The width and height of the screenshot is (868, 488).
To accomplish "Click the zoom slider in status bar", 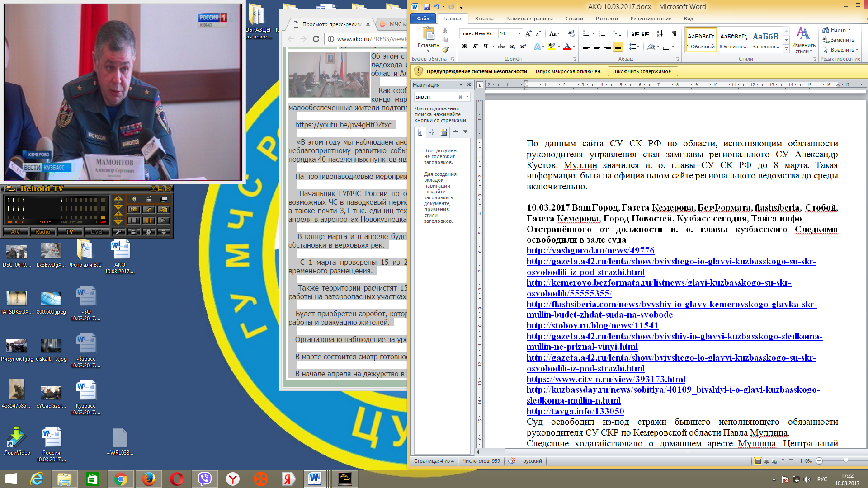I will point(846,461).
